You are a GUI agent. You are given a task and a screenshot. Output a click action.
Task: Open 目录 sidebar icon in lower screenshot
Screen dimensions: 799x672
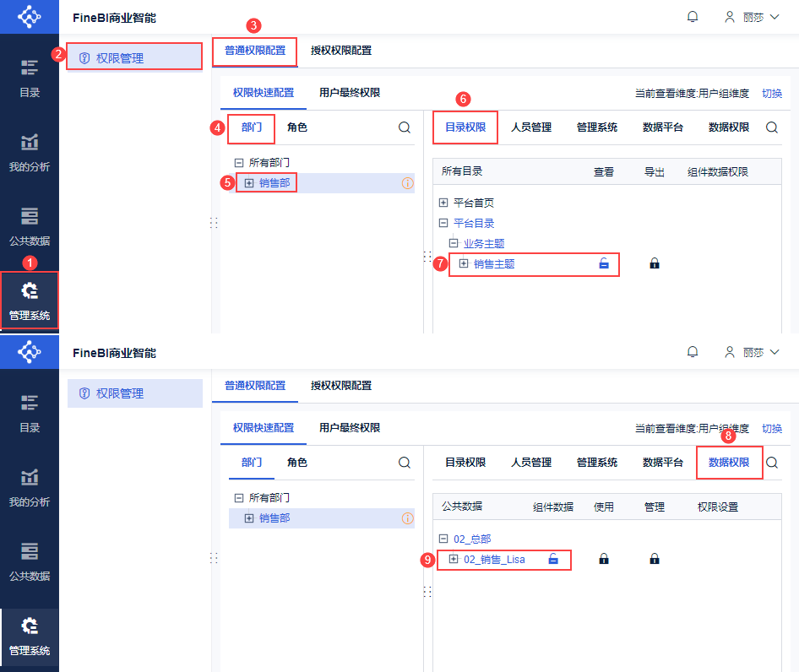[29, 403]
